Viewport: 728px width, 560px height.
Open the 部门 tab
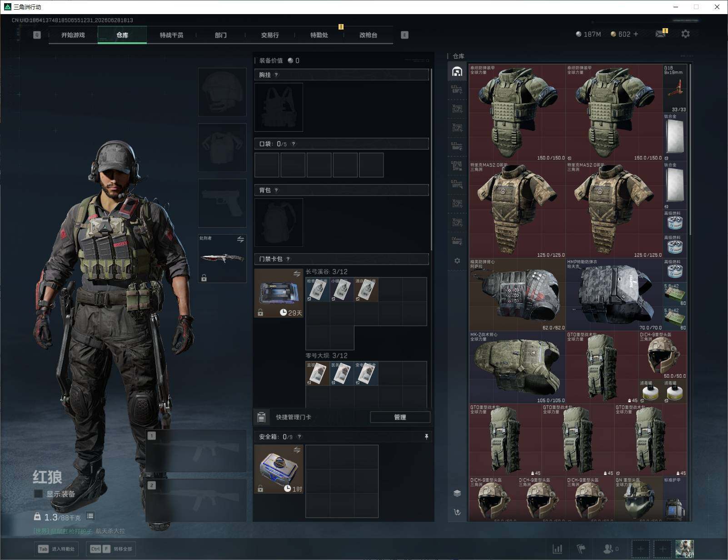(x=221, y=35)
